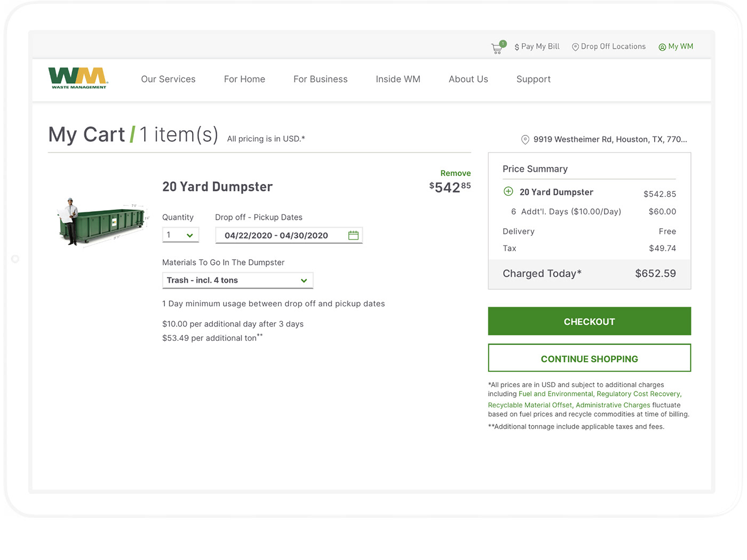Open Regulatory Cost Recovery link

coord(639,394)
